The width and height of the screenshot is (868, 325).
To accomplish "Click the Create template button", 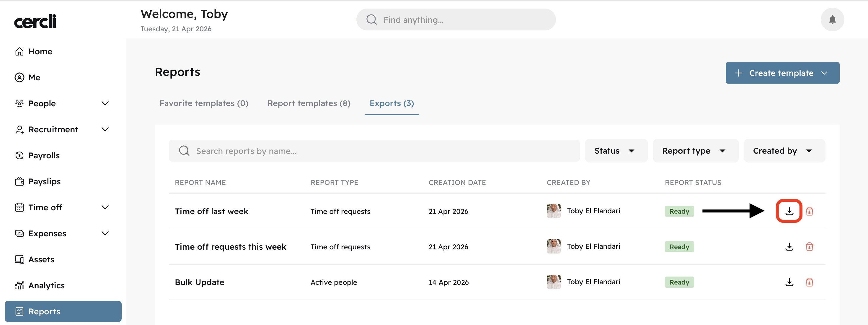I will (782, 73).
